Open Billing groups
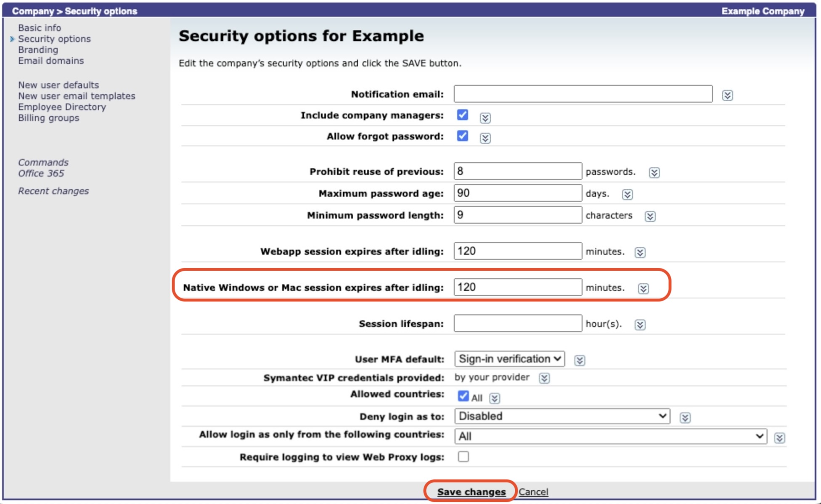Image resolution: width=821 pixels, height=504 pixels. coord(48,118)
